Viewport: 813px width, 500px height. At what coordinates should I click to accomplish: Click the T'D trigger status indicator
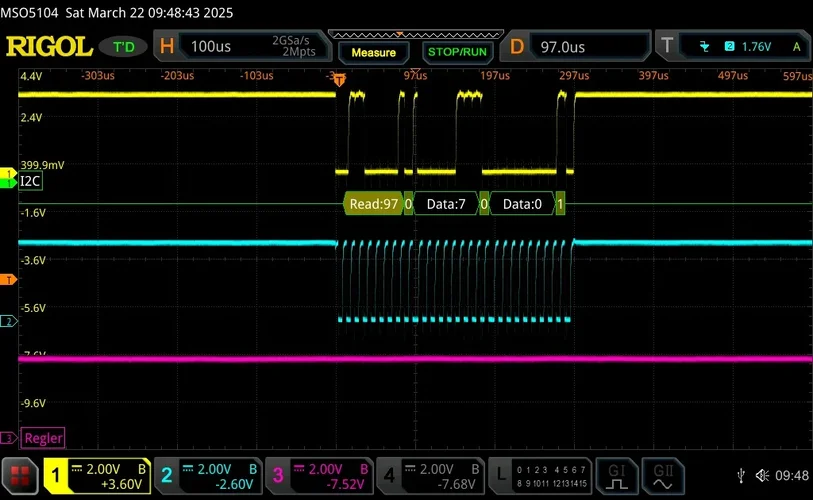pos(124,47)
